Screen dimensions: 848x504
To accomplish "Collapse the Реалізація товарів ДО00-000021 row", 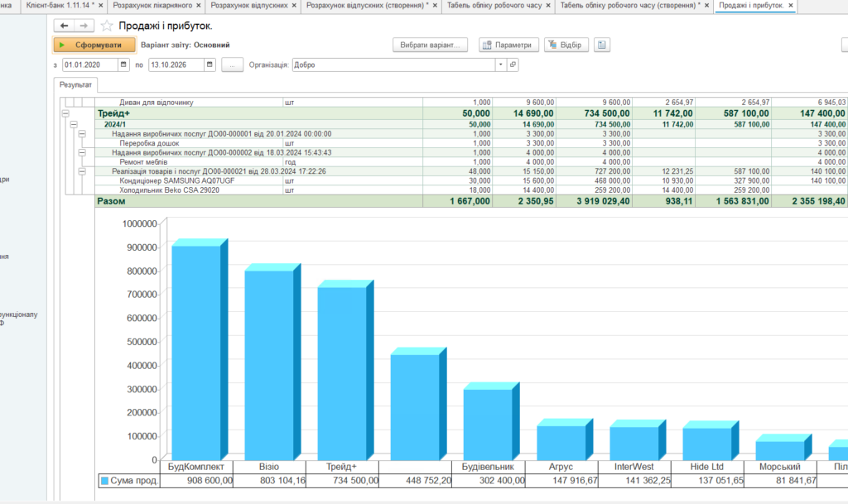I will (82, 171).
